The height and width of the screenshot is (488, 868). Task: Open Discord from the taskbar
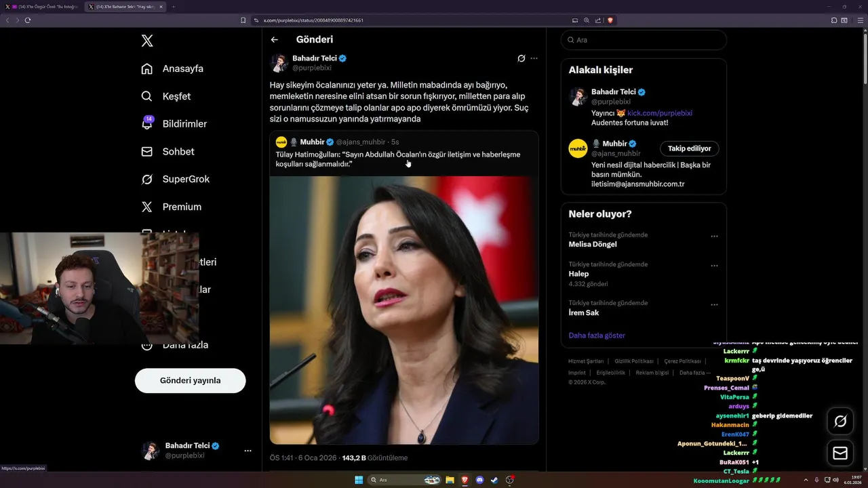coord(480,480)
